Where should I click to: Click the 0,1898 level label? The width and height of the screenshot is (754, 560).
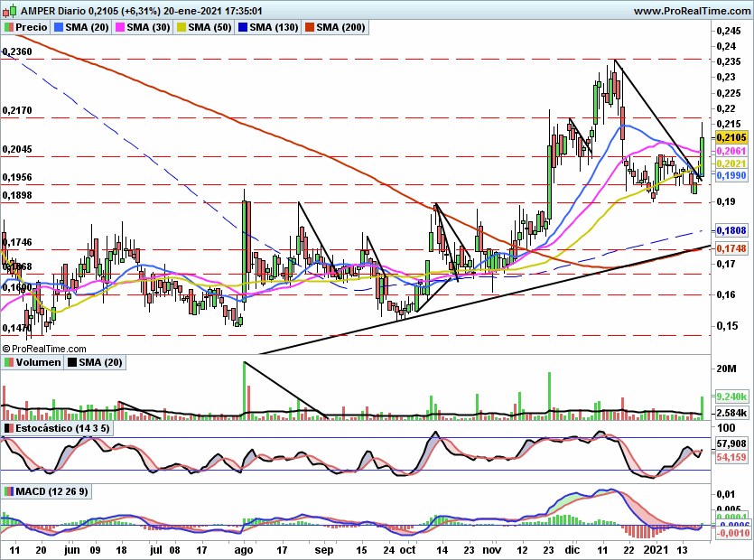[17, 195]
